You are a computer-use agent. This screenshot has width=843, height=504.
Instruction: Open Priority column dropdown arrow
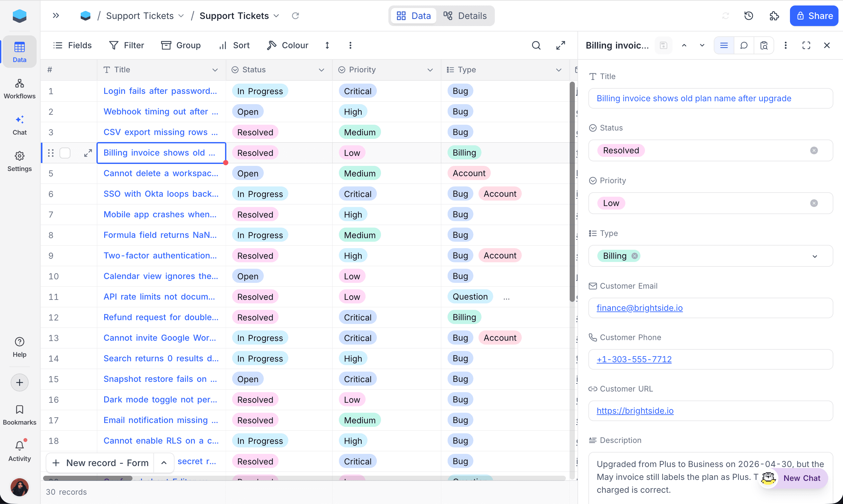click(430, 70)
